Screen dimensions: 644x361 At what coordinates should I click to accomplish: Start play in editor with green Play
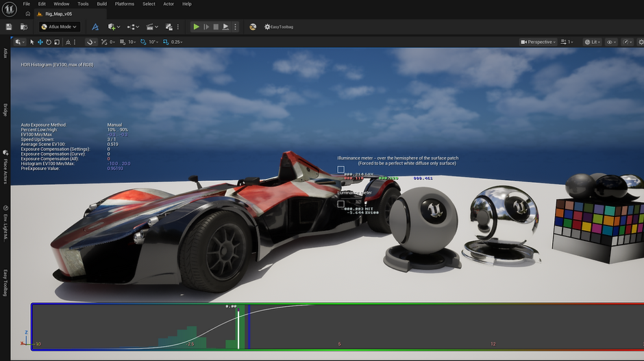(196, 27)
